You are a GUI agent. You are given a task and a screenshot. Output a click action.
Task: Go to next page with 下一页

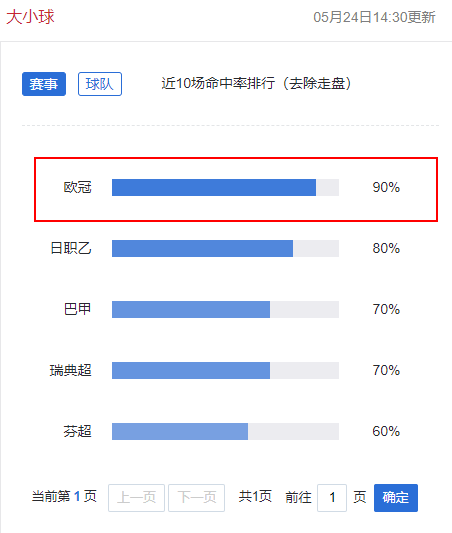click(x=196, y=498)
